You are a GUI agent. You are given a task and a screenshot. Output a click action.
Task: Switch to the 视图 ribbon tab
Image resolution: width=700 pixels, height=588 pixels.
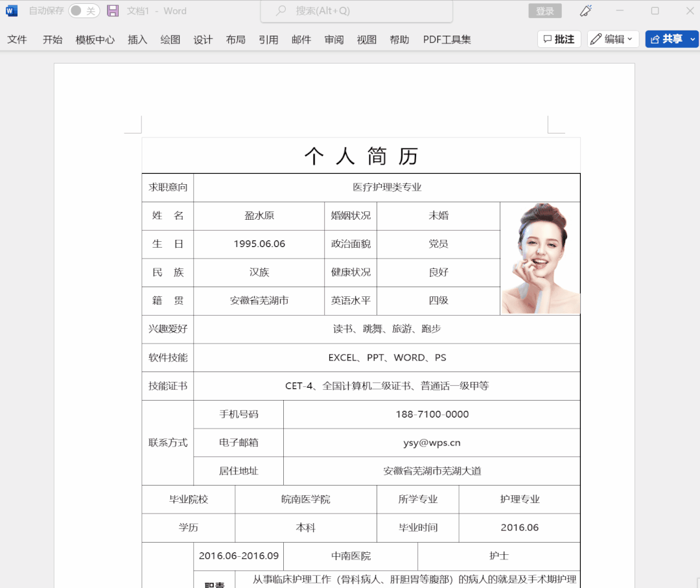pos(367,40)
